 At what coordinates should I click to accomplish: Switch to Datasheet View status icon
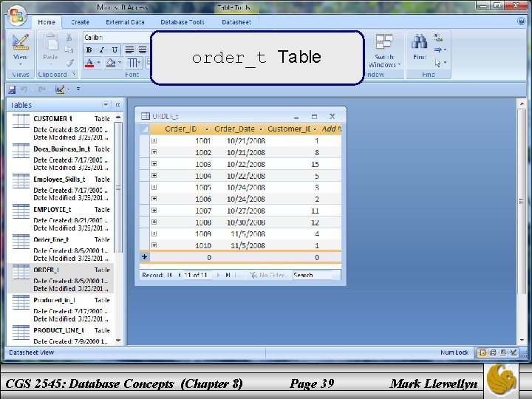(x=482, y=352)
